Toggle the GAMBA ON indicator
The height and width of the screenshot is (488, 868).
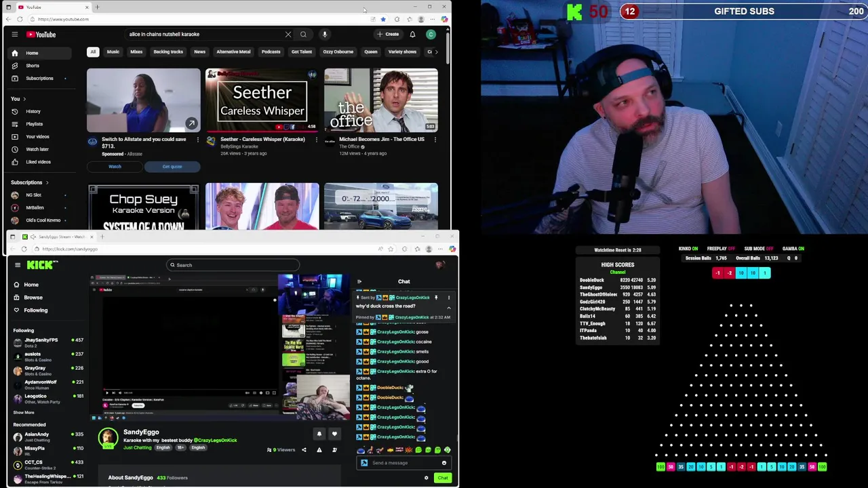coord(792,249)
